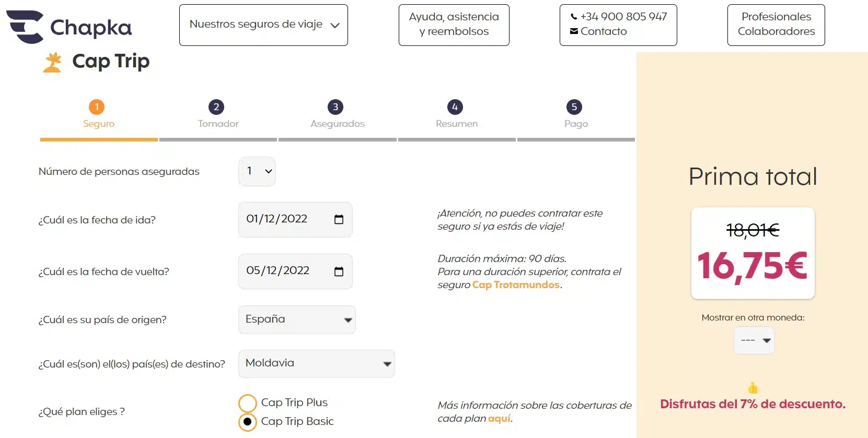Viewport: 868px width, 438px height.
Task: Open destination country dropdown showing Moldavia
Action: pos(317,364)
